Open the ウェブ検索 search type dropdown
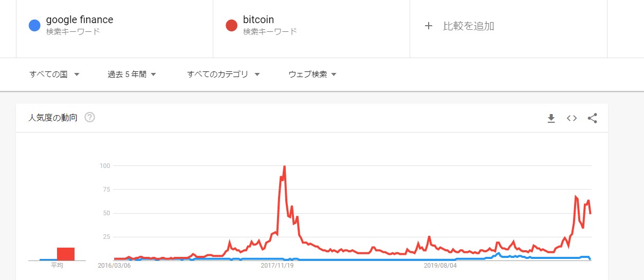644x280 pixels. [312, 74]
